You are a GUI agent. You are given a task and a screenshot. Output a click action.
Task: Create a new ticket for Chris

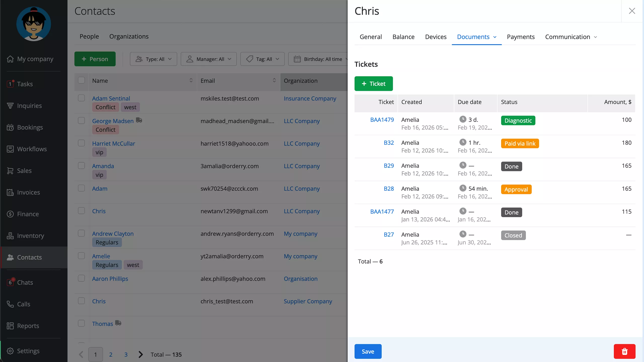pos(374,83)
